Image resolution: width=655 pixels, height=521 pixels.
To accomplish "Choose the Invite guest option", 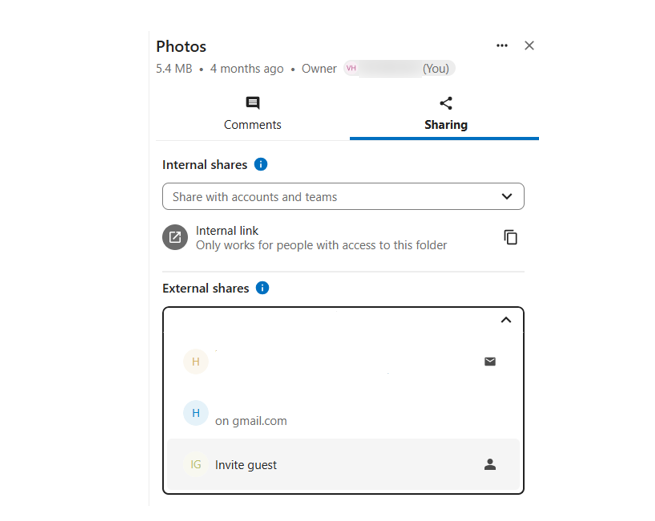I will (246, 465).
